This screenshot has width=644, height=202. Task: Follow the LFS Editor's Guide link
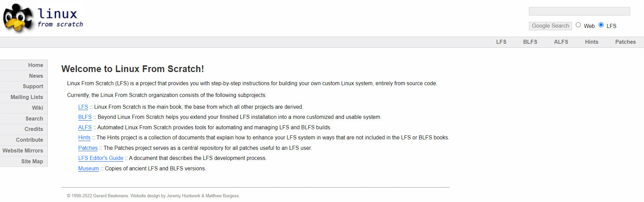[x=101, y=158]
